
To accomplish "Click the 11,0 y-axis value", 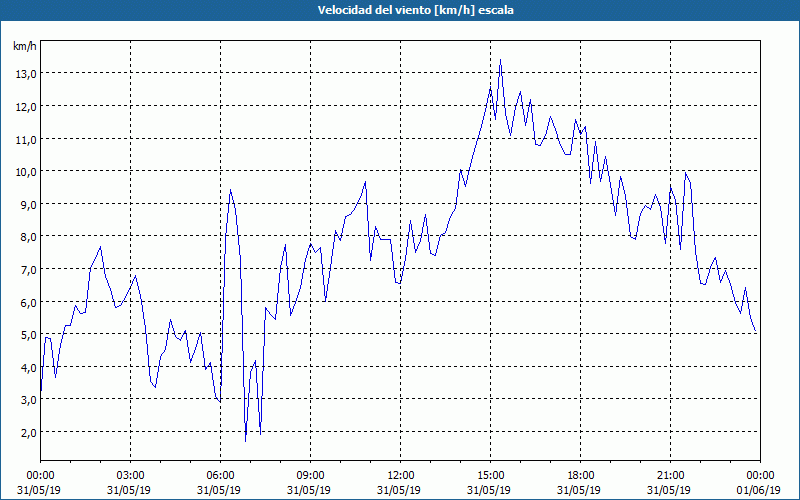I will [x=26, y=139].
